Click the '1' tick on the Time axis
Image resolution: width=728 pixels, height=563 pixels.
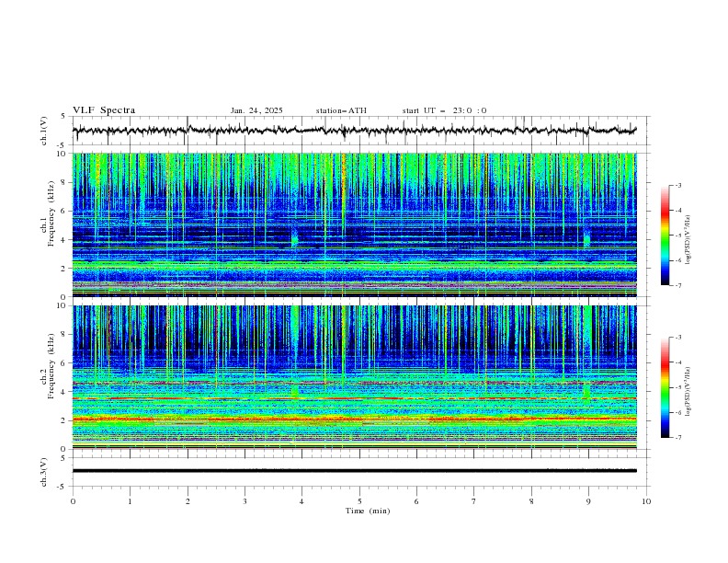[130, 501]
